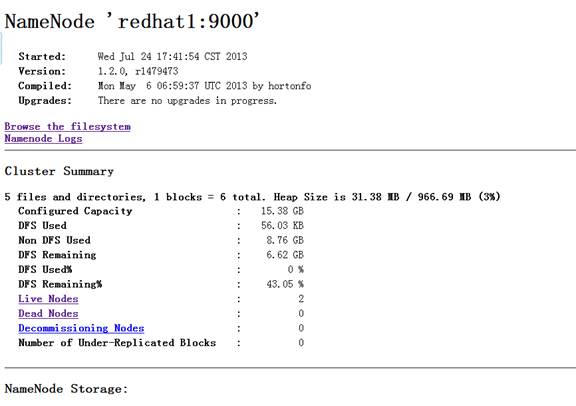Open the Decommissioning Nodes link

click(81, 328)
